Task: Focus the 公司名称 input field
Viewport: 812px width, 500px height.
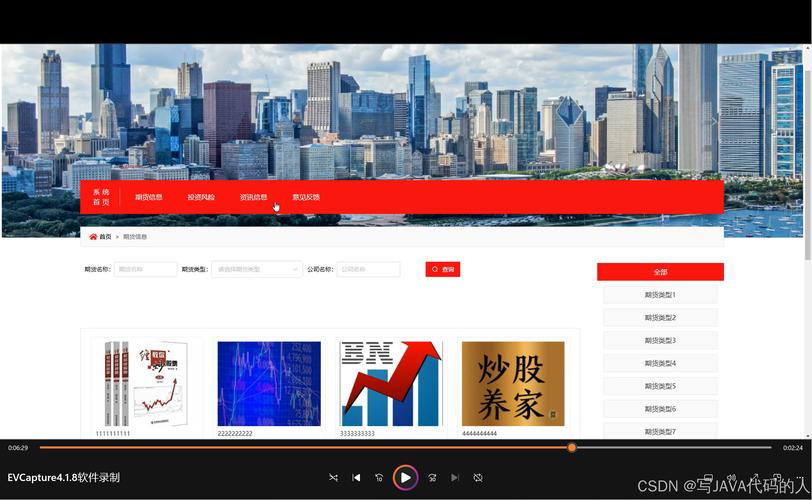Action: 368,269
